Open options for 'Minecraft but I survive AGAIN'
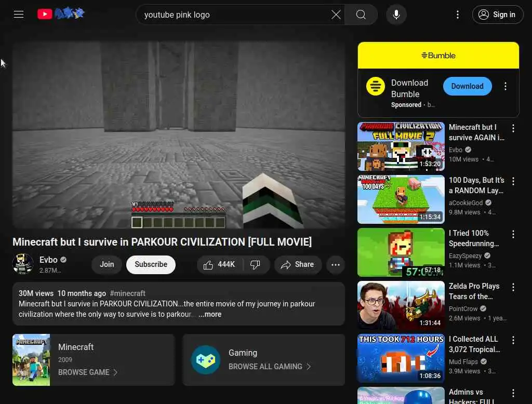This screenshot has height=404, width=532. point(513,128)
